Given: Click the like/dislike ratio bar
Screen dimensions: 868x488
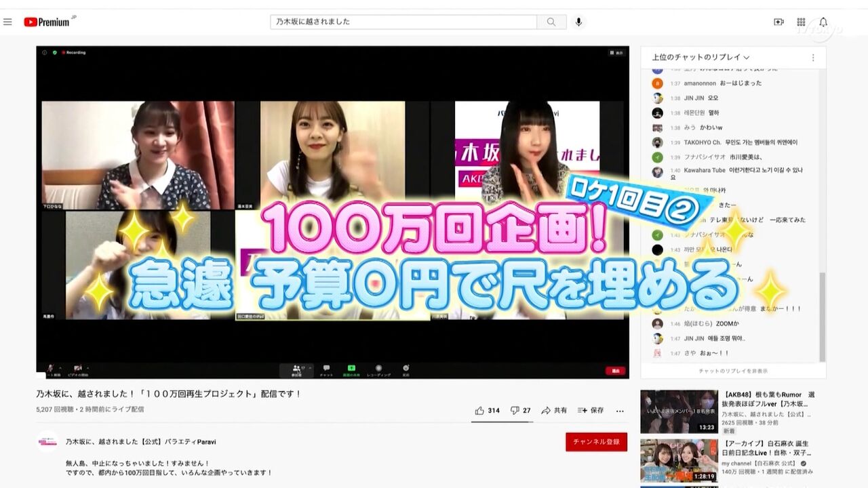Looking at the screenshot, I should pos(503,422).
